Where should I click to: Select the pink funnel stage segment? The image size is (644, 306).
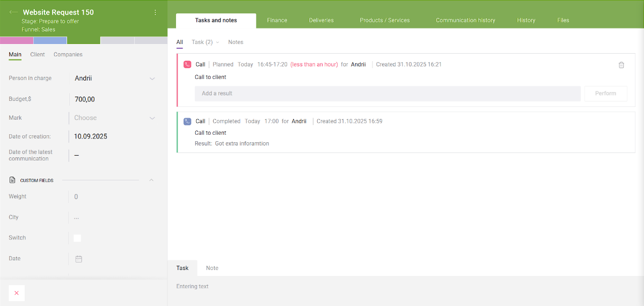17,40
